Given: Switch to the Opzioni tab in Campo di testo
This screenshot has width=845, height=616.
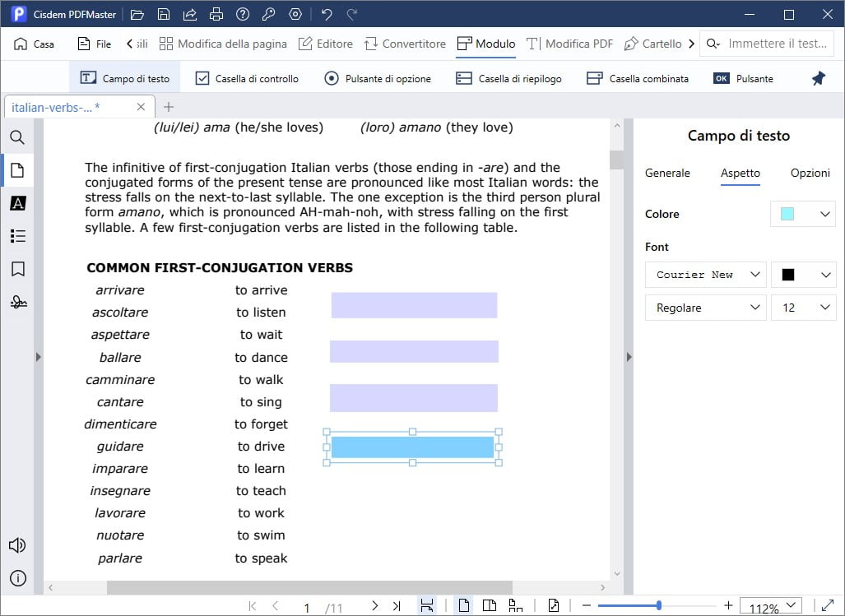Looking at the screenshot, I should pyautogui.click(x=810, y=173).
